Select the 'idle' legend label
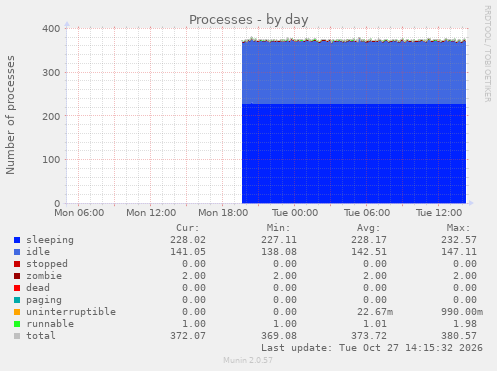This screenshot has height=371, width=497. coord(38,252)
